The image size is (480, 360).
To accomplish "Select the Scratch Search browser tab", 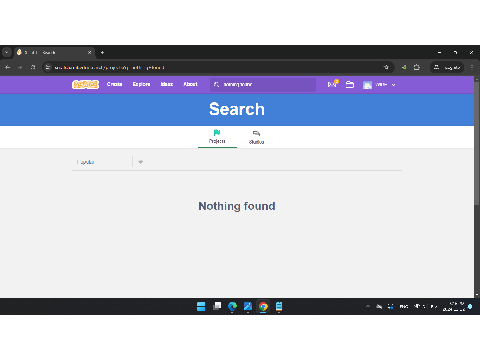I will click(54, 52).
